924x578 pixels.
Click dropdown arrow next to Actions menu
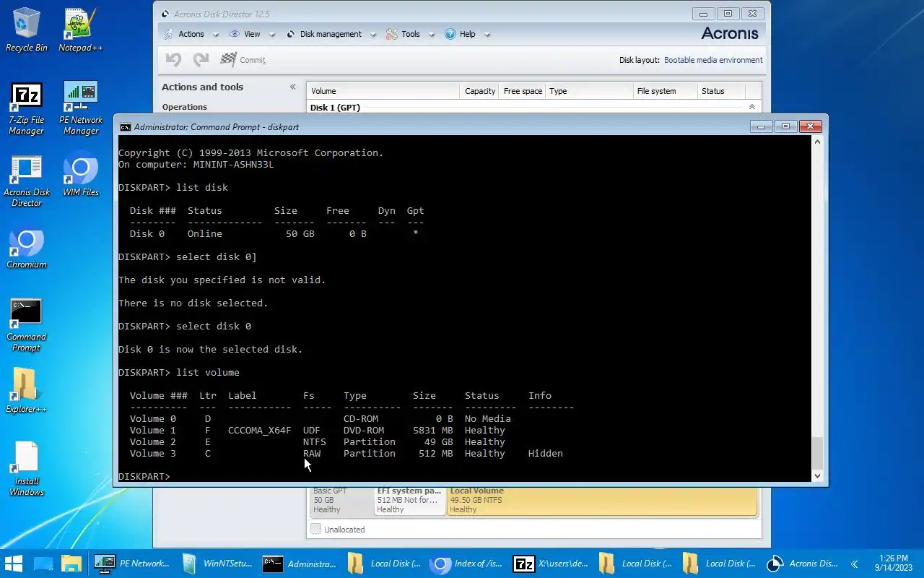point(215,34)
